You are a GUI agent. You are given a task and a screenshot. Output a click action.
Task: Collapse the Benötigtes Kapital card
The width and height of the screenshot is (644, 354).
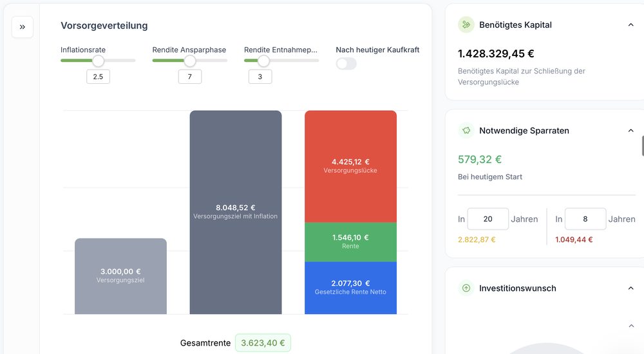631,25
